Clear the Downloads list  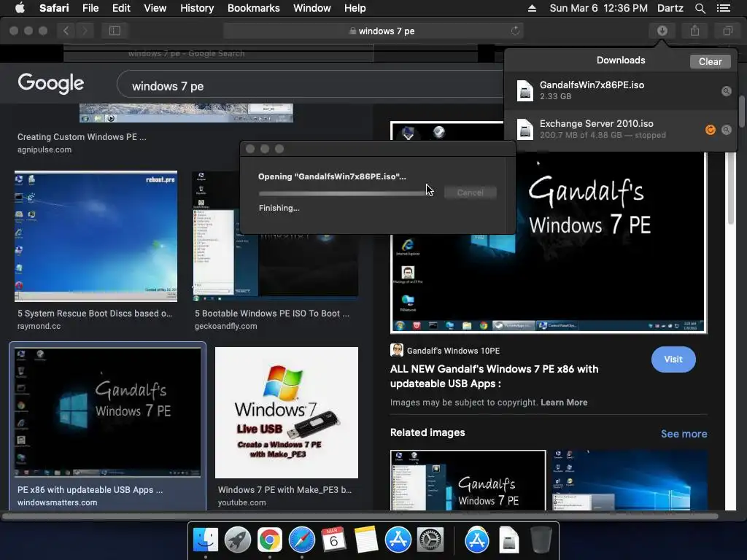tap(710, 61)
